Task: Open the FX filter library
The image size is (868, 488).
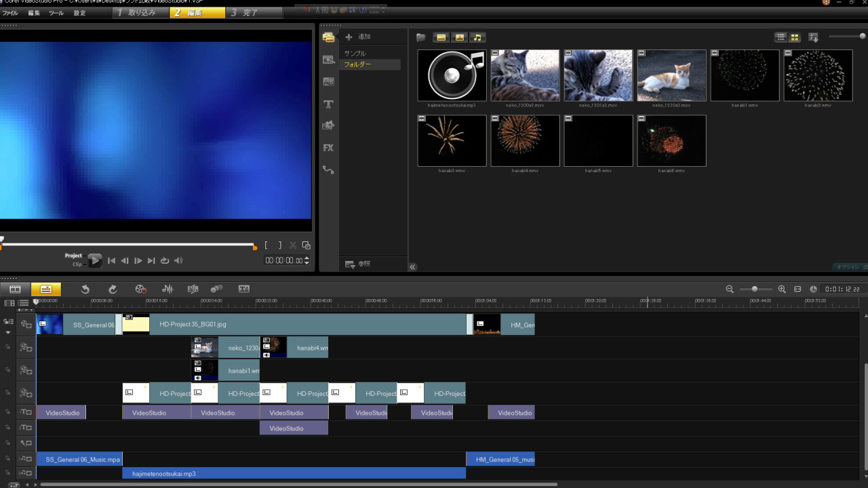Action: pyautogui.click(x=329, y=148)
